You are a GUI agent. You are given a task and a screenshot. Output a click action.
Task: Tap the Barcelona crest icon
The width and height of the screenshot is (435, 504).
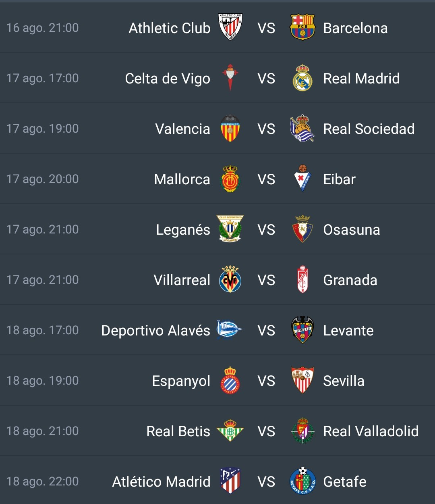coord(302,27)
